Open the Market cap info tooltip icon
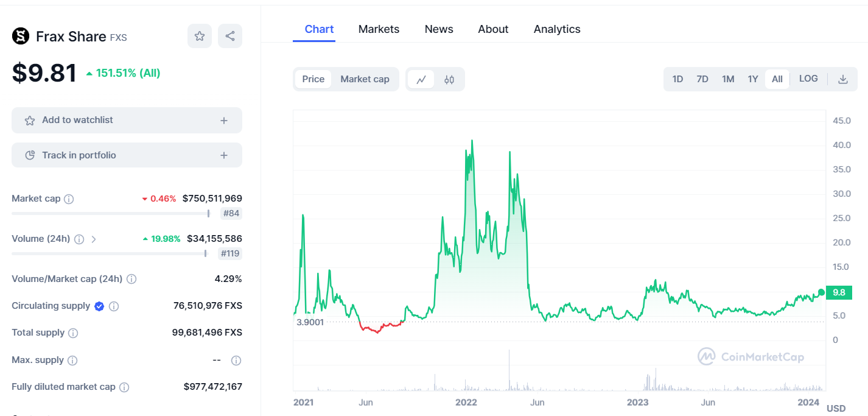 click(69, 199)
